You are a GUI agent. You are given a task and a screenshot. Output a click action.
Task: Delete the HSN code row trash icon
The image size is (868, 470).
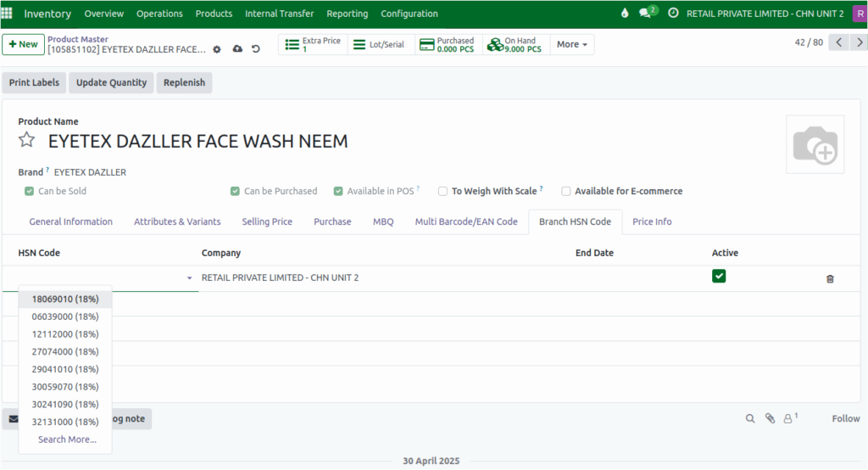tap(830, 279)
